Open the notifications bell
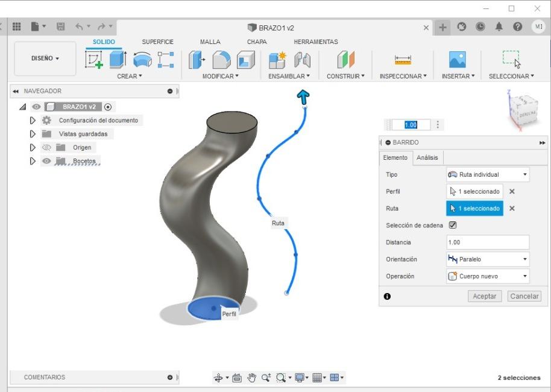The image size is (551, 392). pyautogui.click(x=499, y=27)
